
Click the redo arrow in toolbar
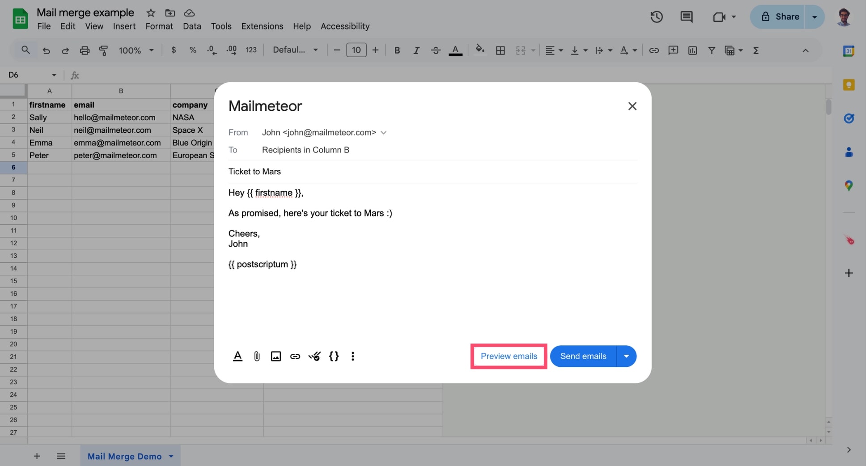pyautogui.click(x=65, y=50)
